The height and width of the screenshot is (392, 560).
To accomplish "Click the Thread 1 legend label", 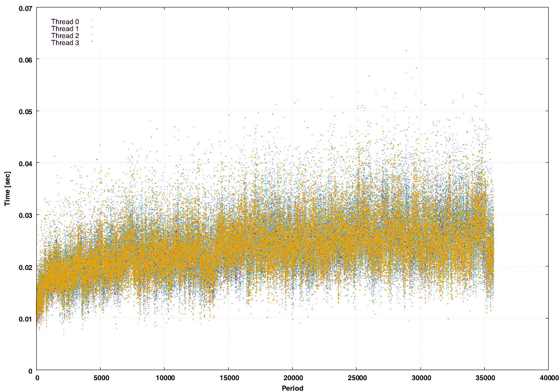I will (65, 28).
